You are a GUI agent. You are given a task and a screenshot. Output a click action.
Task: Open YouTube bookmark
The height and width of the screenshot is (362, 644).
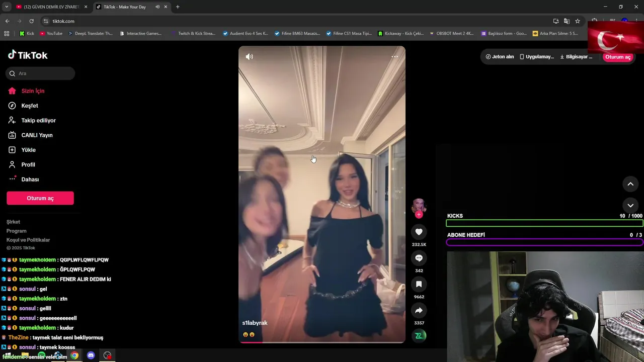[x=51, y=34]
